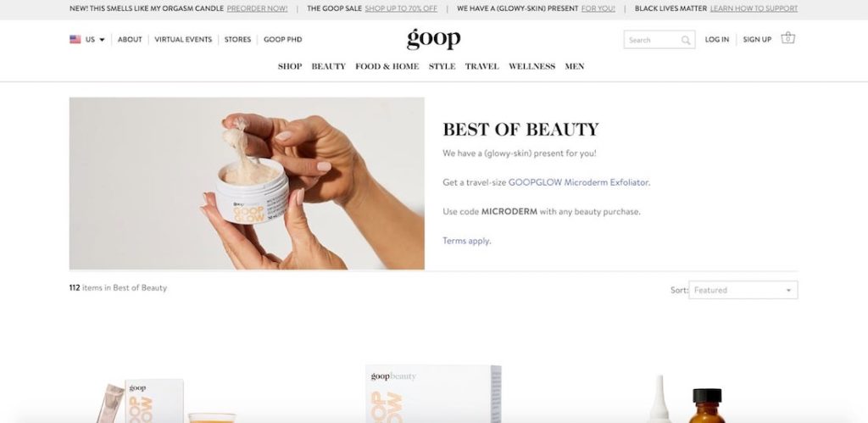Screen dimensions: 868x423
Task: Click the goop logo
Action: (x=433, y=39)
